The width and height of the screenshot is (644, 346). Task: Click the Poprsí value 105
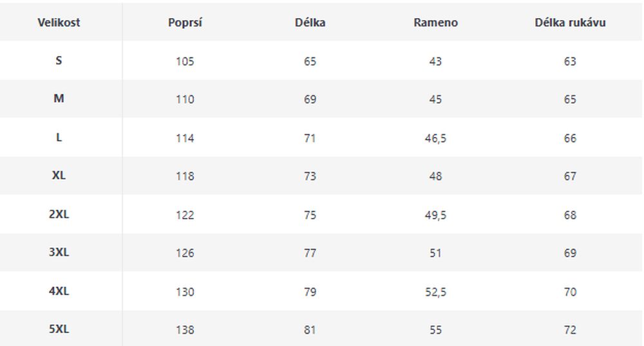click(x=185, y=62)
